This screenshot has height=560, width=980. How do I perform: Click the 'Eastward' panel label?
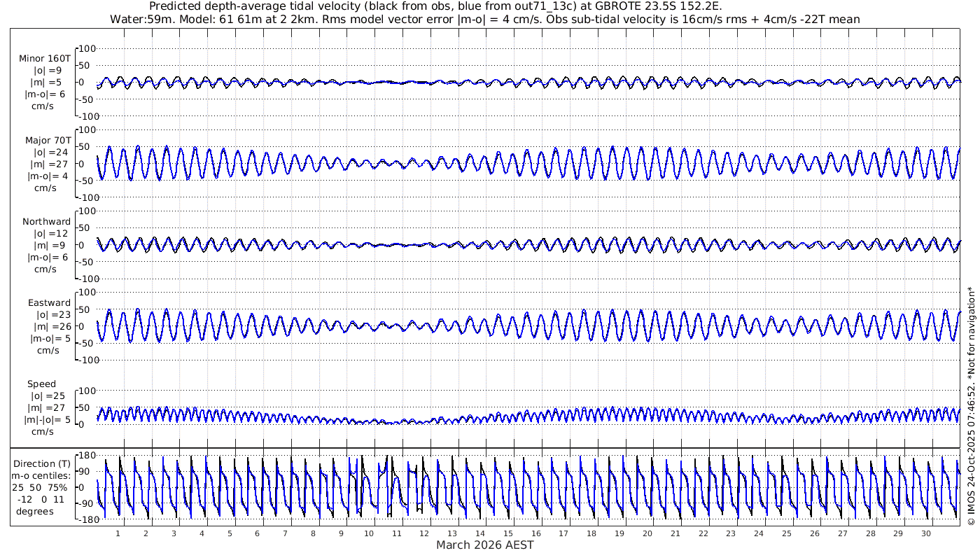(x=49, y=302)
